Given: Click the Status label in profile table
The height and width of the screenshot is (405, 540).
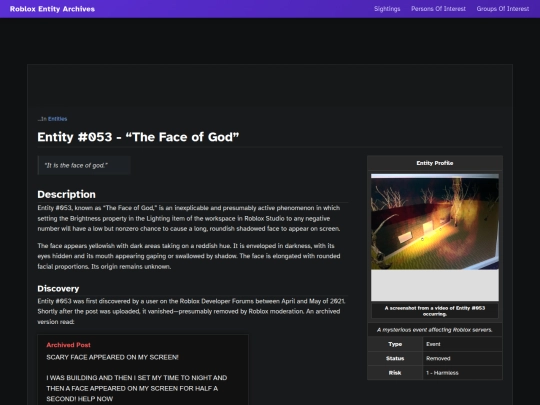Looking at the screenshot, I should pos(395,359).
